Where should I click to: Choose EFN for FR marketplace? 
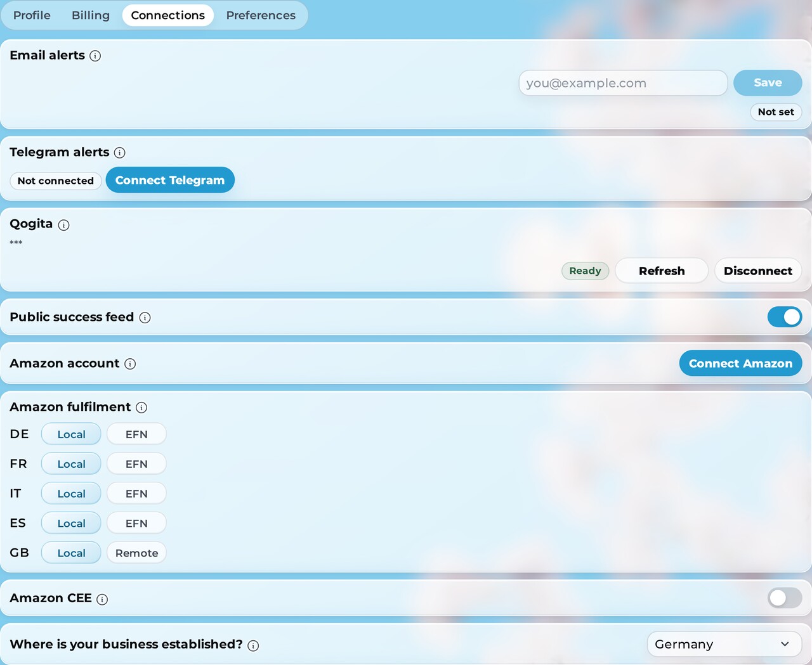[136, 464]
